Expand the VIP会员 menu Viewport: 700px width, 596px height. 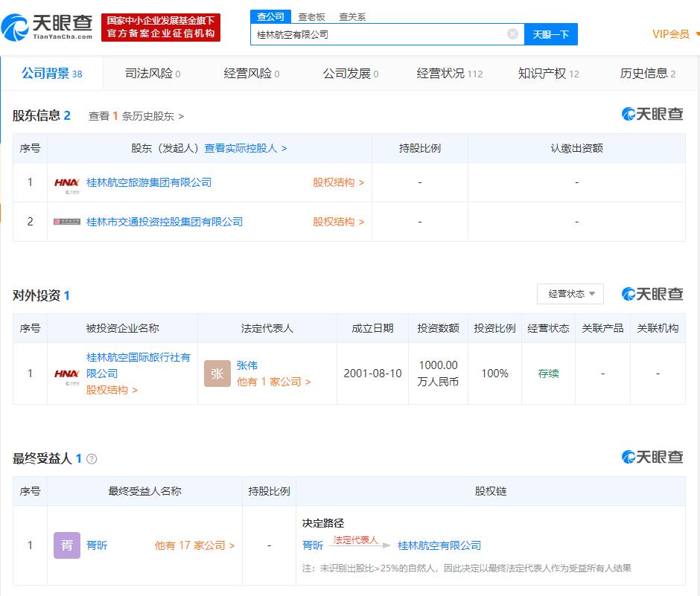[675, 34]
